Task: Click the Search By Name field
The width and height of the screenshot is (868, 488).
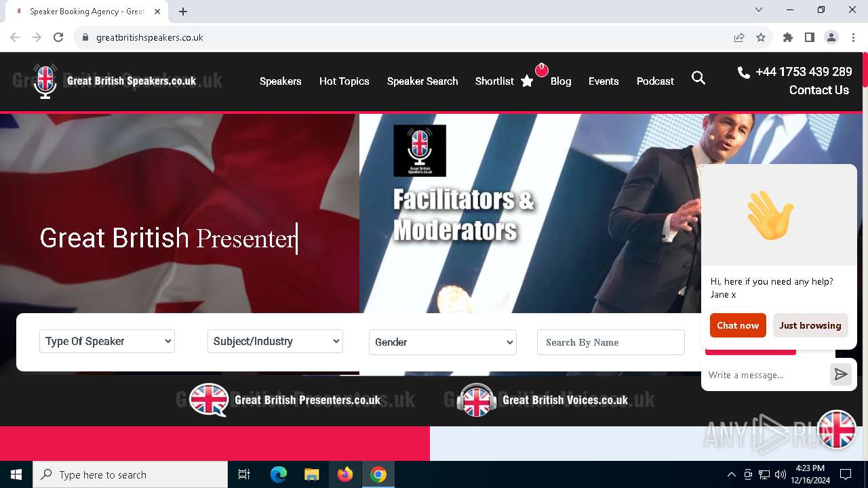Action: point(611,342)
